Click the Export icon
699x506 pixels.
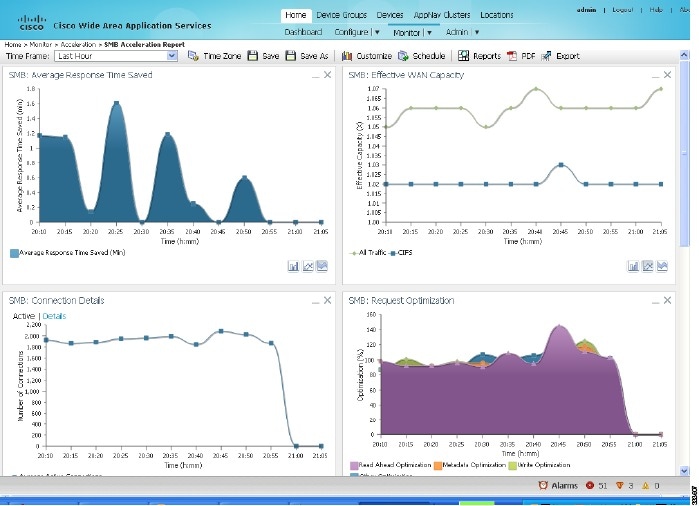546,56
